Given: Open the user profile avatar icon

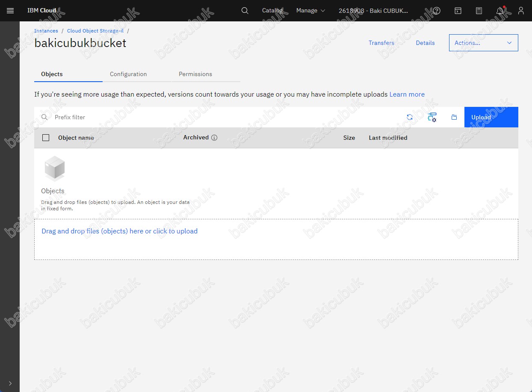Looking at the screenshot, I should click(x=520, y=11).
